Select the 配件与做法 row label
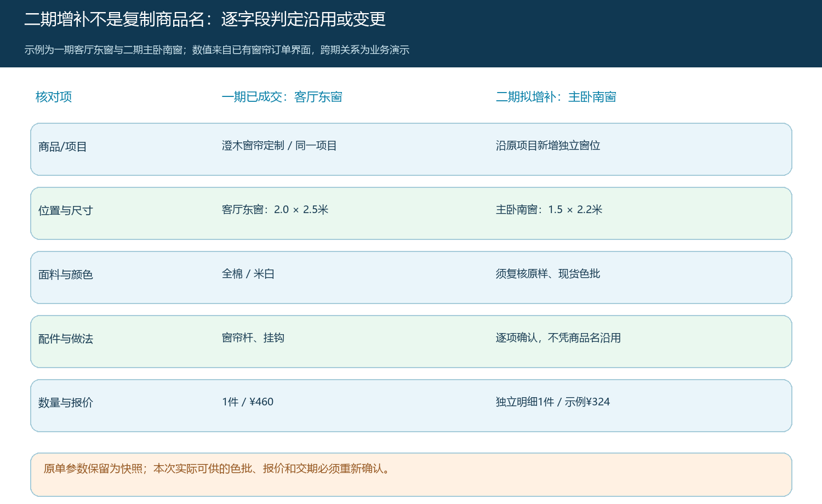The width and height of the screenshot is (822, 504). [66, 339]
